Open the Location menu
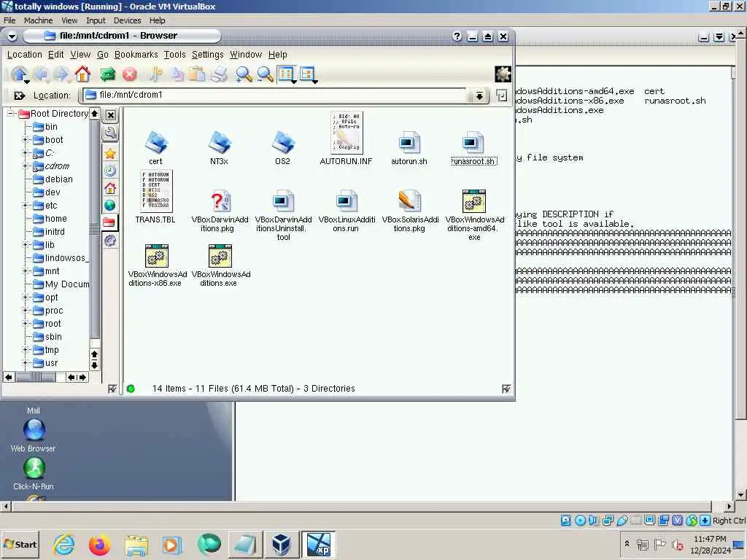This screenshot has width=747, height=560. point(24,55)
